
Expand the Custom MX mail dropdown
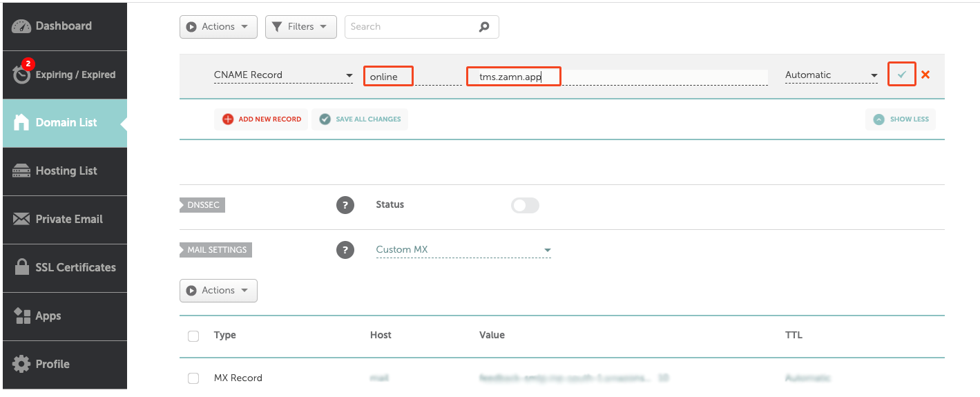point(463,250)
